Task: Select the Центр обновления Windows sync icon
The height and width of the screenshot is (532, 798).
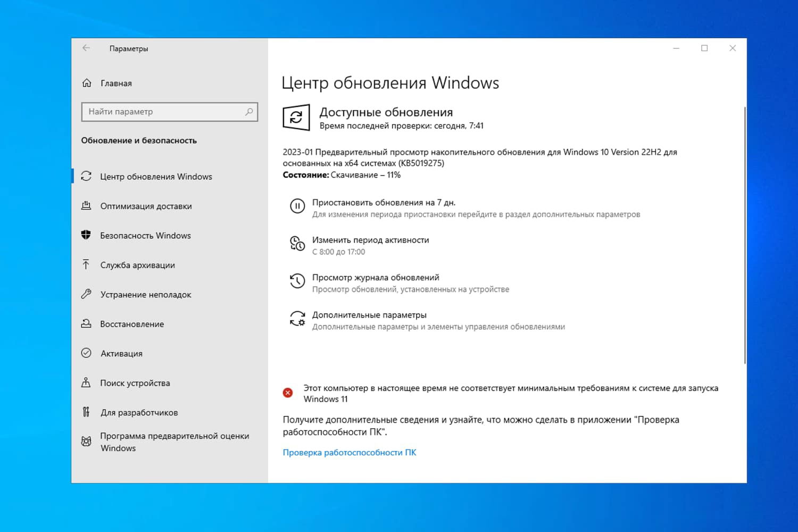Action: point(86,176)
